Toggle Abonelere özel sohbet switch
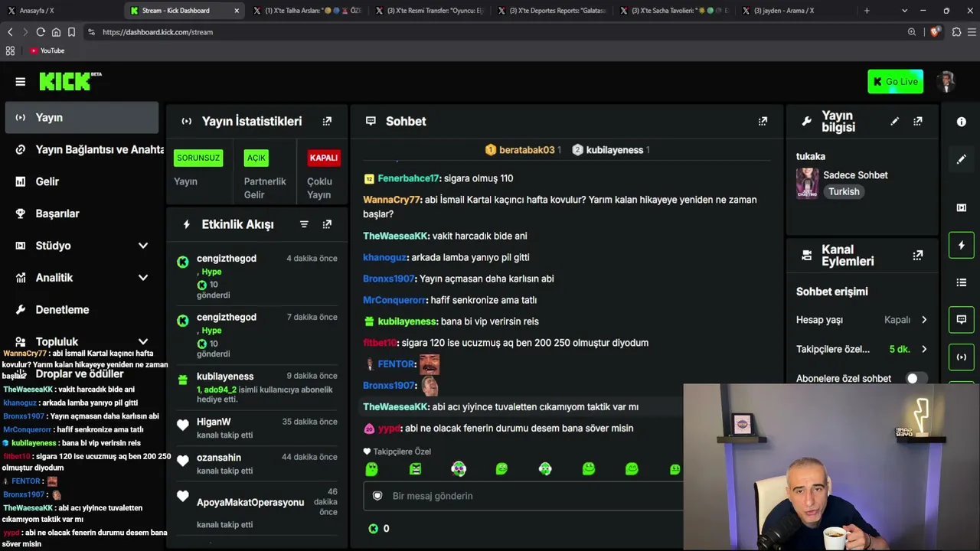Screen dimensions: 980x551 [916, 379]
